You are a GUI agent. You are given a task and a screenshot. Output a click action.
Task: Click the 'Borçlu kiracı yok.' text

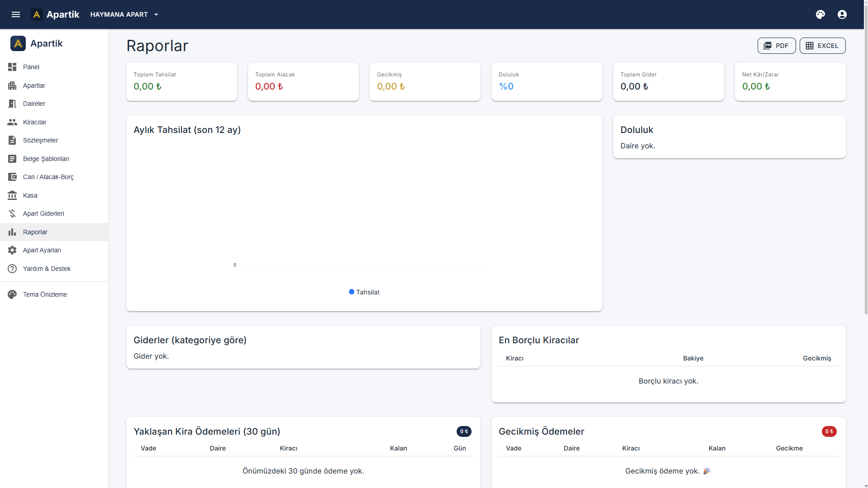click(668, 381)
